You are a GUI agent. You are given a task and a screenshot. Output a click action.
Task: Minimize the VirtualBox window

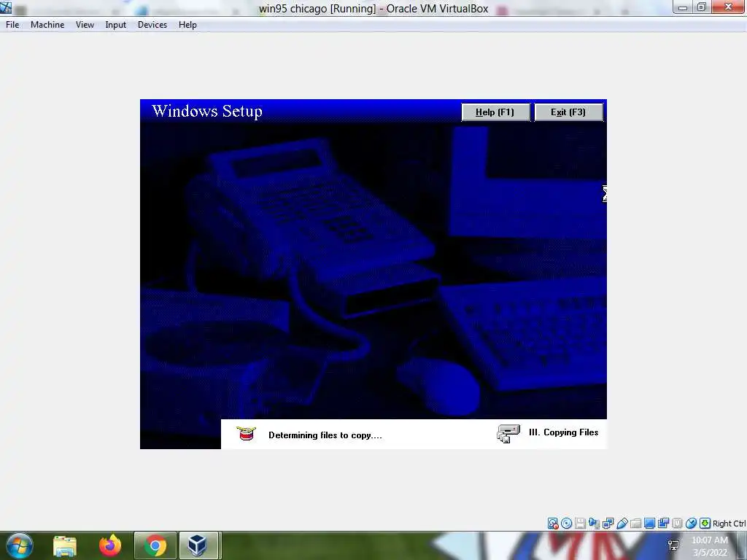(x=683, y=7)
